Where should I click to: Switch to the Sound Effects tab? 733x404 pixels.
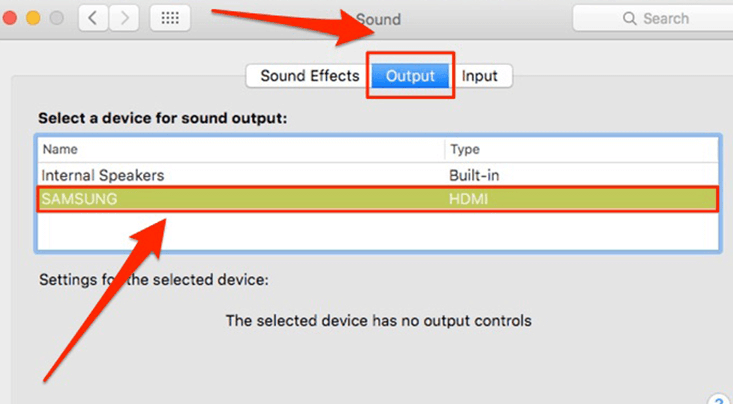[309, 76]
